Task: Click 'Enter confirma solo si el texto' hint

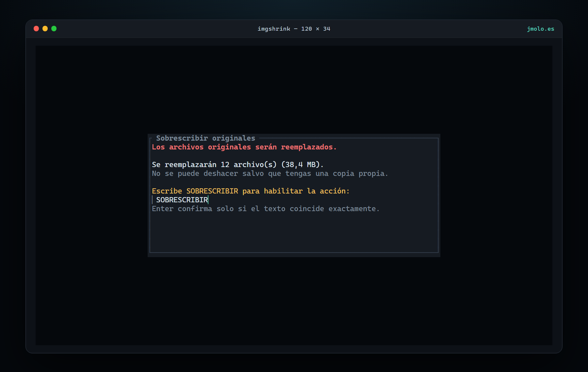Action: [266, 209]
